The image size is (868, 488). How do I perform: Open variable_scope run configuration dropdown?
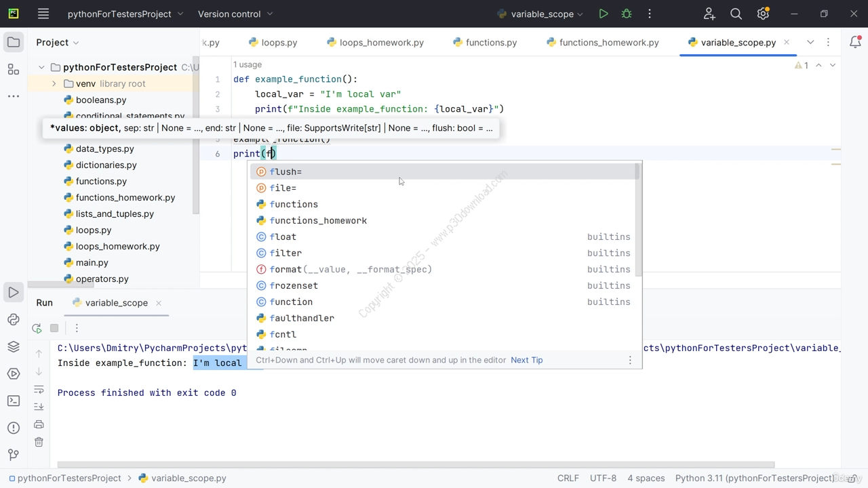point(540,14)
